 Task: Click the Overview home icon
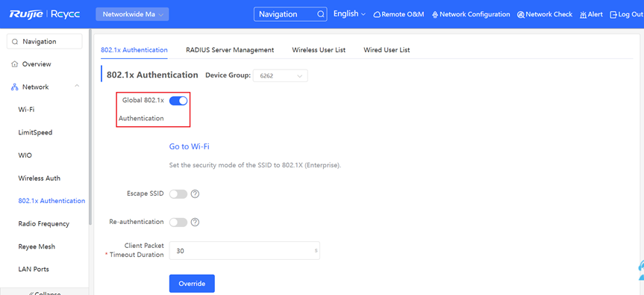point(15,64)
